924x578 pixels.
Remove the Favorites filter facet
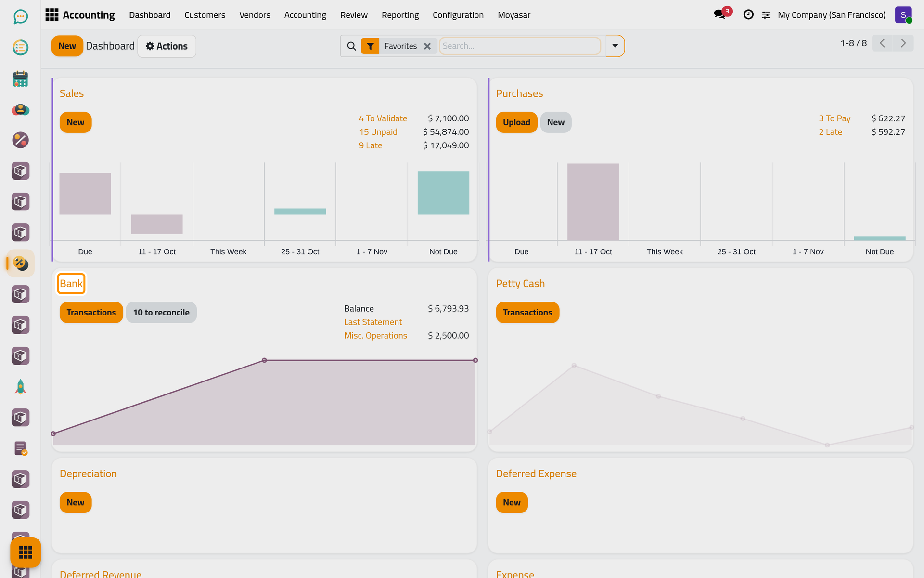click(x=427, y=46)
